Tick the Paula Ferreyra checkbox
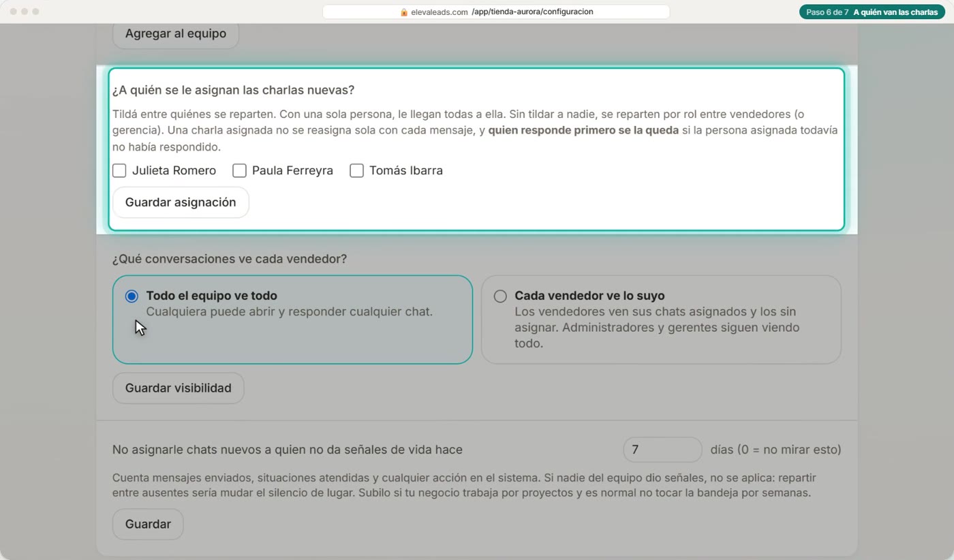 click(239, 170)
